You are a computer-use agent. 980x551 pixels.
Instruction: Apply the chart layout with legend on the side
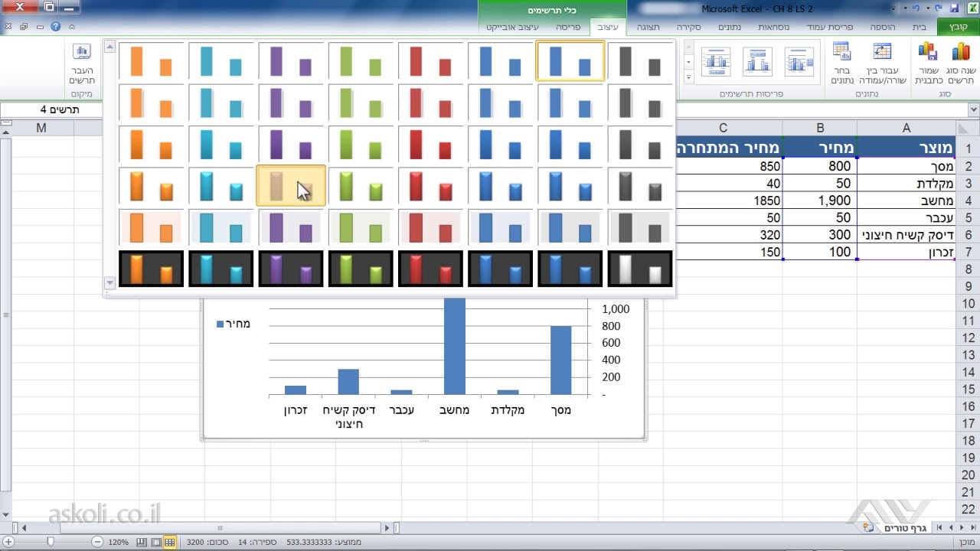[x=799, y=61]
